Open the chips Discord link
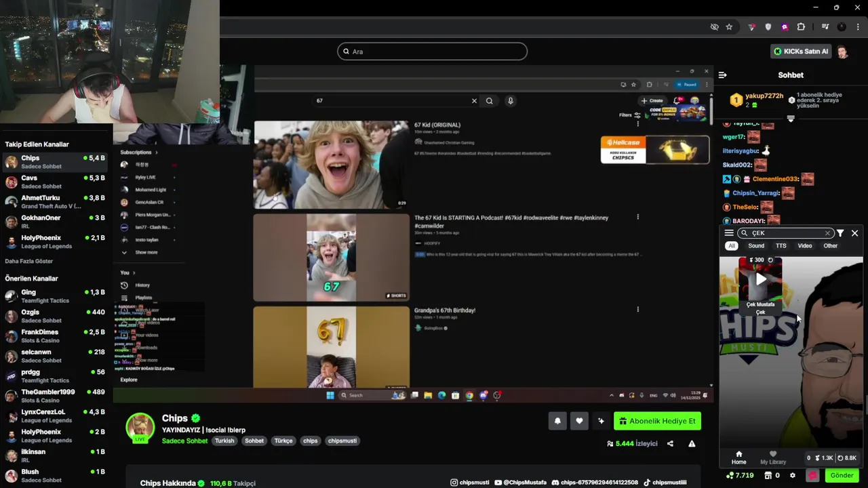 [595, 483]
